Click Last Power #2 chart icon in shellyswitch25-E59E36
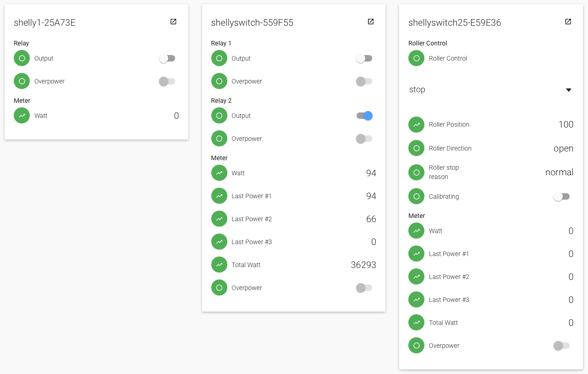 coord(416,277)
